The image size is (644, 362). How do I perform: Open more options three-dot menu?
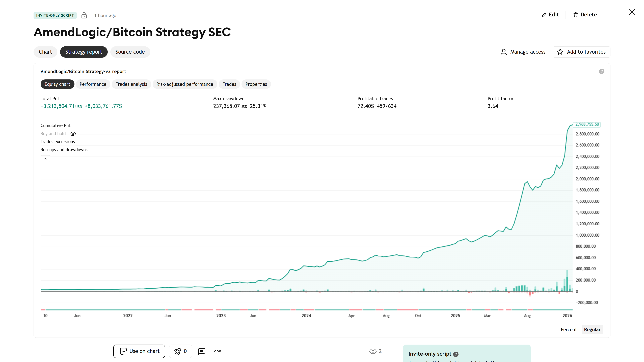pos(218,351)
